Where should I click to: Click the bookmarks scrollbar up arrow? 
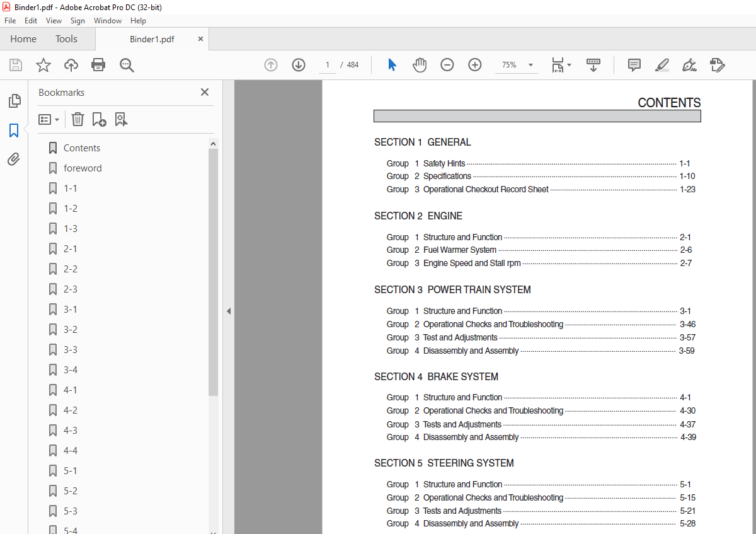[213, 144]
